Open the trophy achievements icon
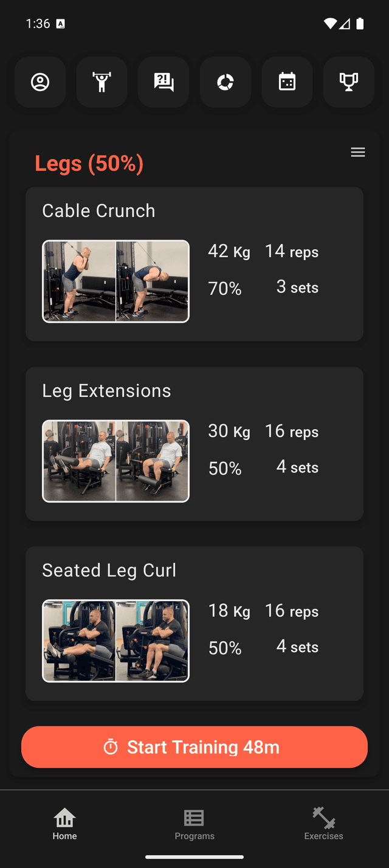The image size is (389, 868). point(349,82)
